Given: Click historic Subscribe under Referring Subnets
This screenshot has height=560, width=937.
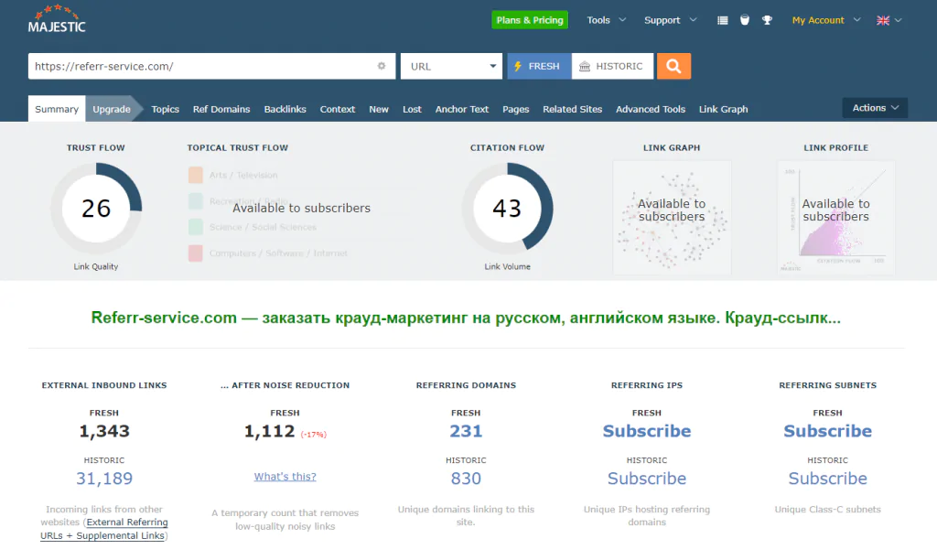Looking at the screenshot, I should tap(827, 479).
